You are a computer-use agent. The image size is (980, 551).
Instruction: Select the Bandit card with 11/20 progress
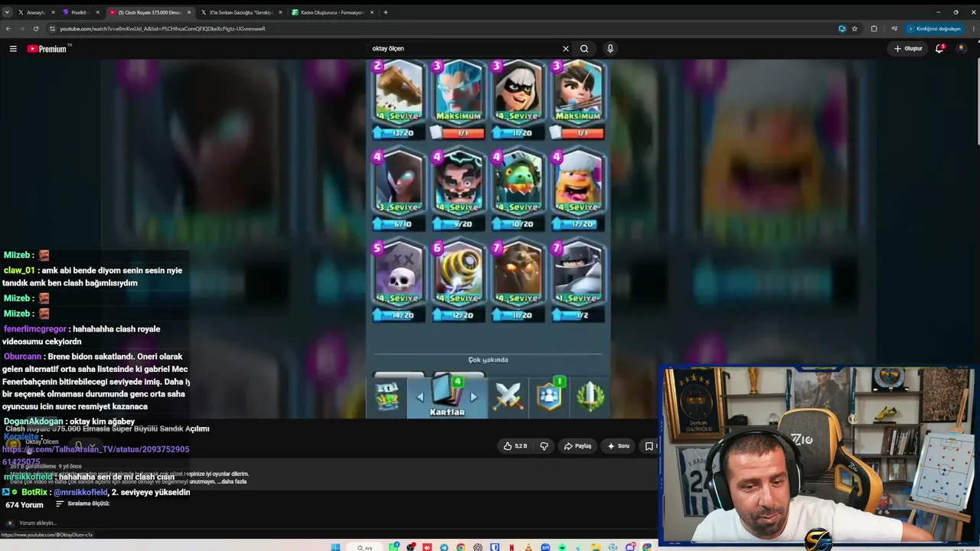pos(518,100)
